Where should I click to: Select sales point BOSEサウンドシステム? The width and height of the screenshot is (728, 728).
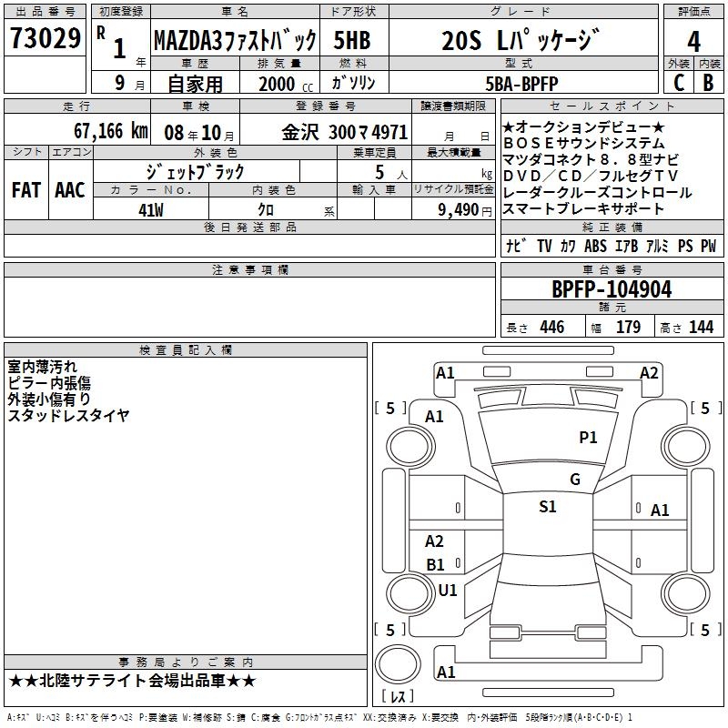[x=583, y=143]
